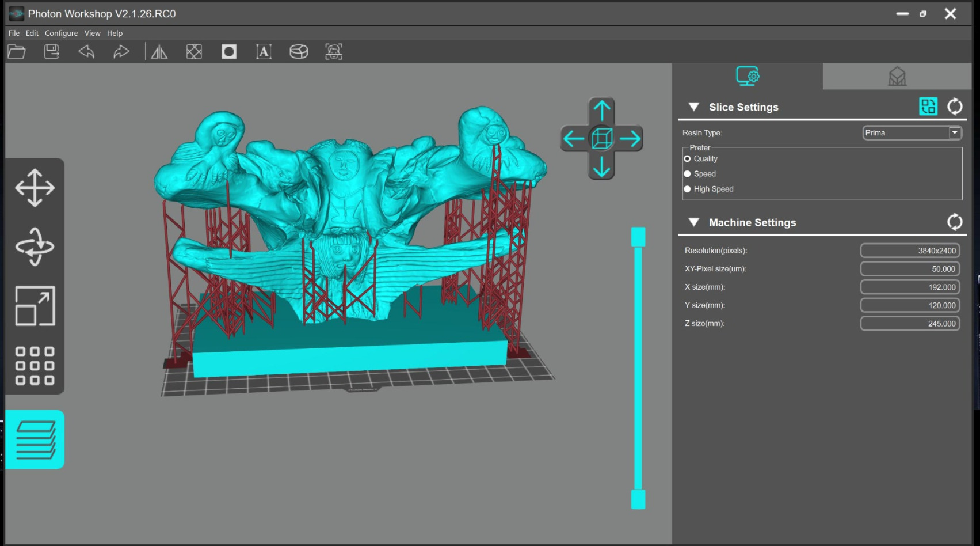Click the top handle of layer slider
980x546 pixels.
tap(638, 237)
